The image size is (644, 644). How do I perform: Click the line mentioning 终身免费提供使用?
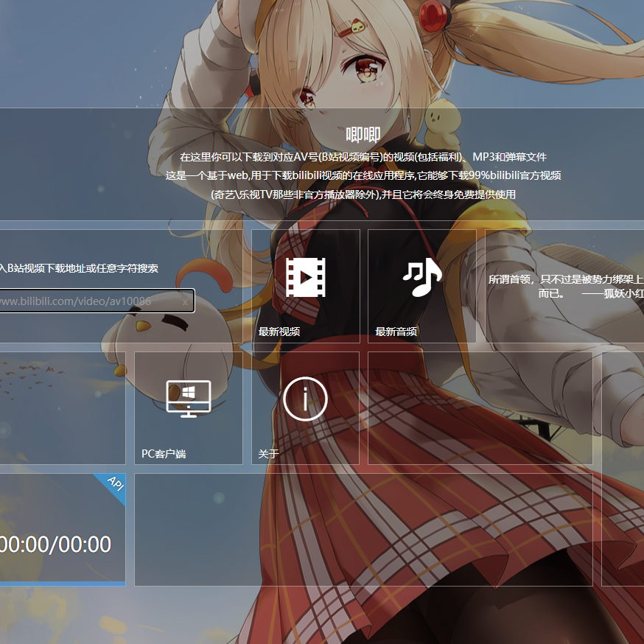pos(363,195)
